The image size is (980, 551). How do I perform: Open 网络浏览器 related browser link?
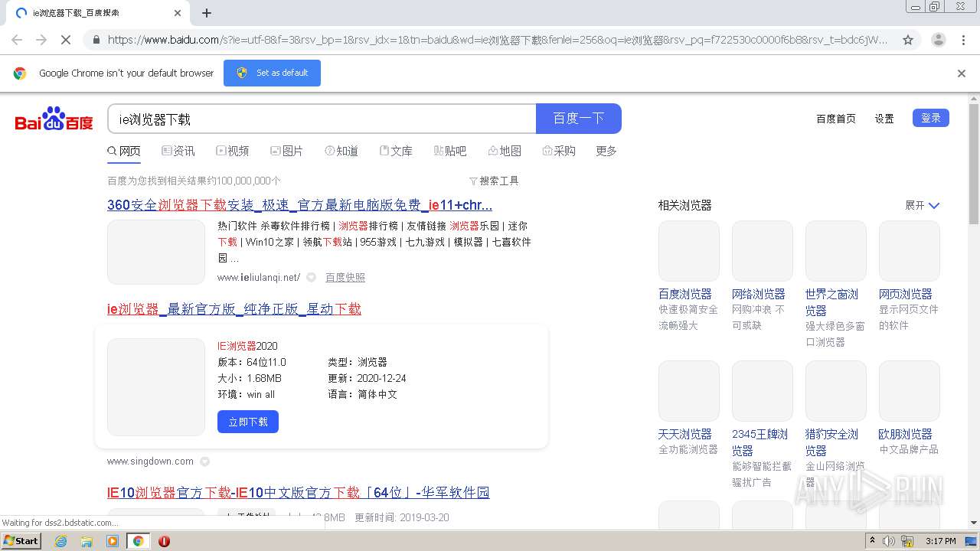759,294
